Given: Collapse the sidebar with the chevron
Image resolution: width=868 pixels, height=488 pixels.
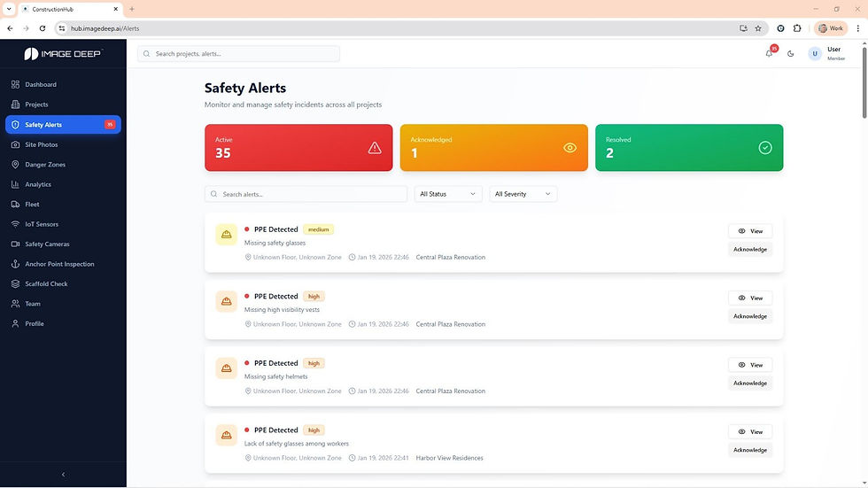Looking at the screenshot, I should click(63, 475).
